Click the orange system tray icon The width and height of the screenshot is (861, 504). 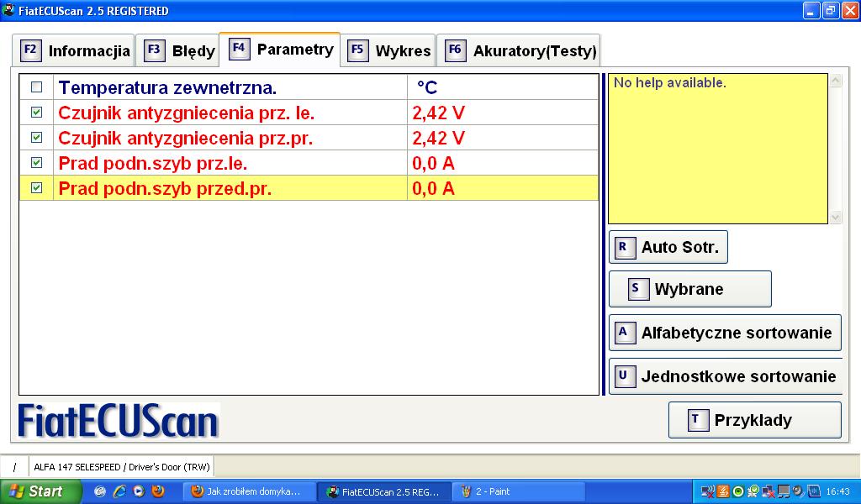(x=723, y=491)
